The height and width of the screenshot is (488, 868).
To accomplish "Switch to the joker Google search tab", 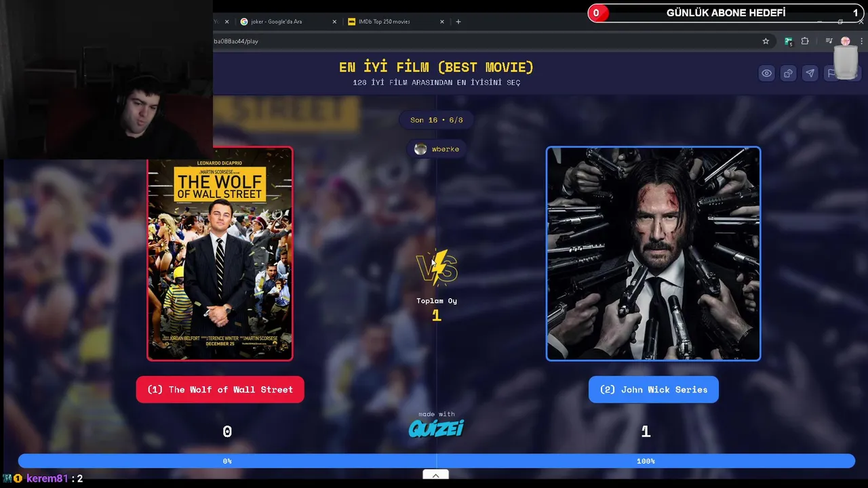I will pyautogui.click(x=288, y=22).
